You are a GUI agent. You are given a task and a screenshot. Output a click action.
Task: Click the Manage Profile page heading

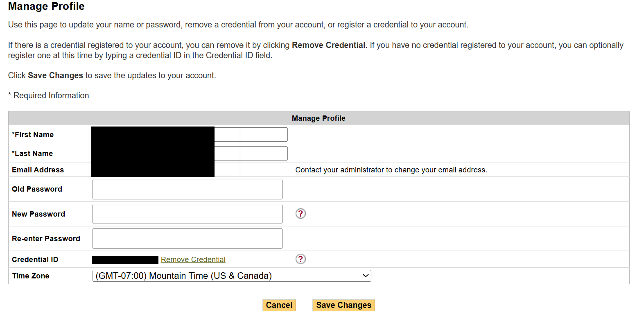point(46,7)
